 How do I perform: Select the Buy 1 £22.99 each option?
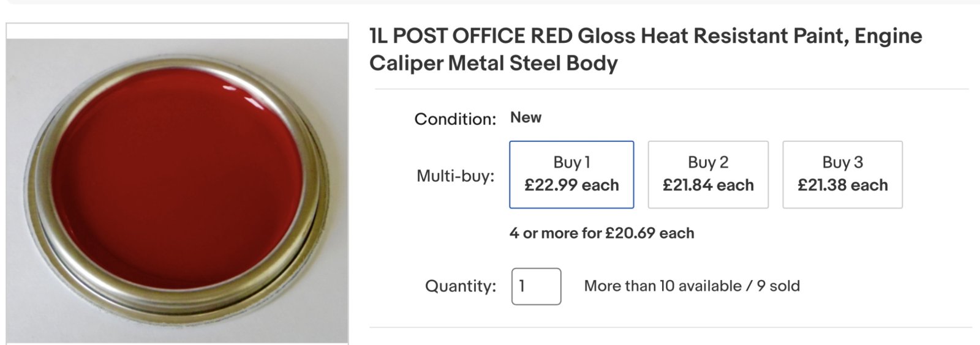(x=571, y=175)
